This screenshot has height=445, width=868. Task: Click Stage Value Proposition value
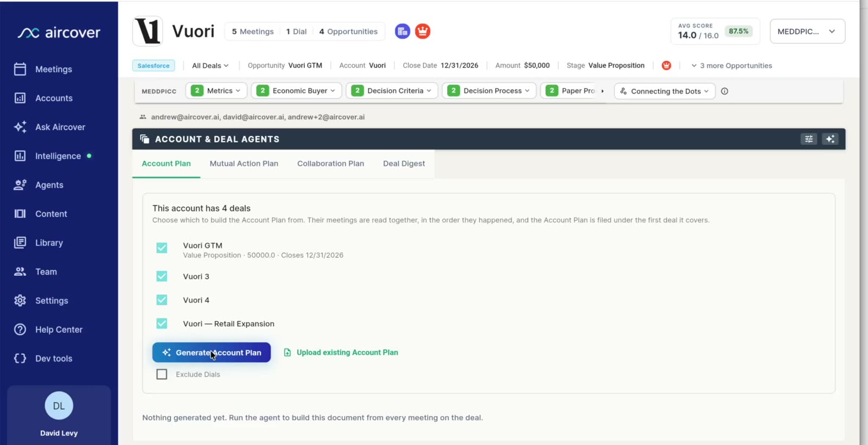(616, 66)
